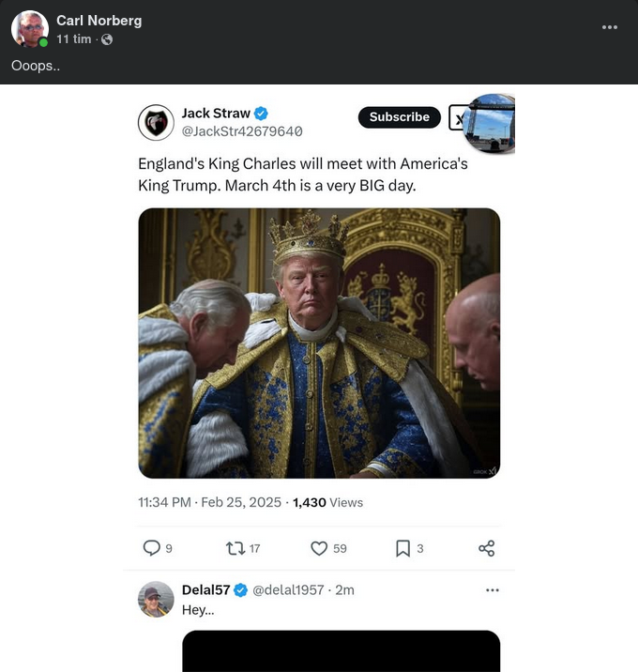Click Delal57's blue verified checkmark
The height and width of the screenshot is (672, 638).
click(x=240, y=589)
